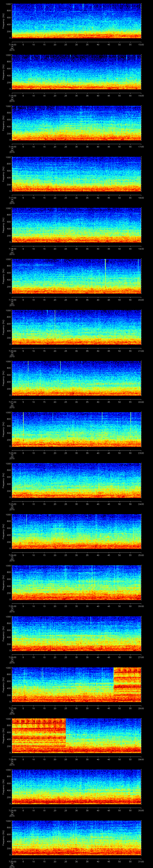
Task: Click the 7:22:00 start time label
Action: coord(12,453)
